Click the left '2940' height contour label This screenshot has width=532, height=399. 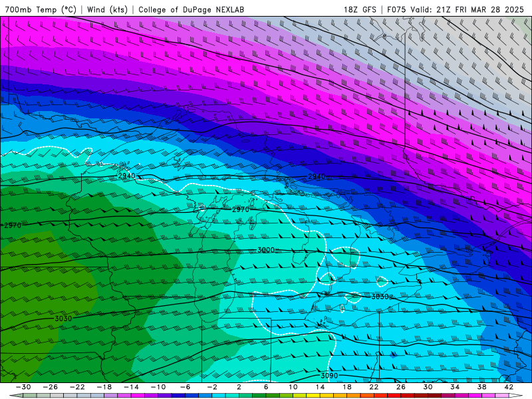pos(126,176)
